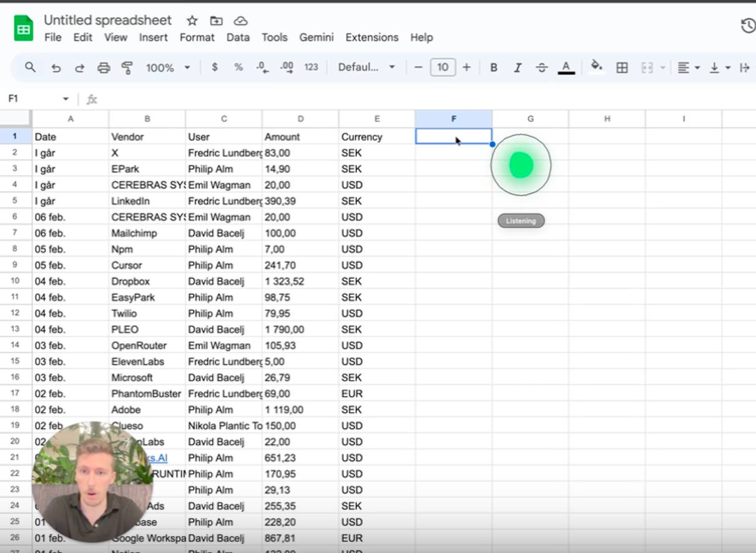Open the Default font dropdown
The image size is (756, 553).
coord(366,67)
